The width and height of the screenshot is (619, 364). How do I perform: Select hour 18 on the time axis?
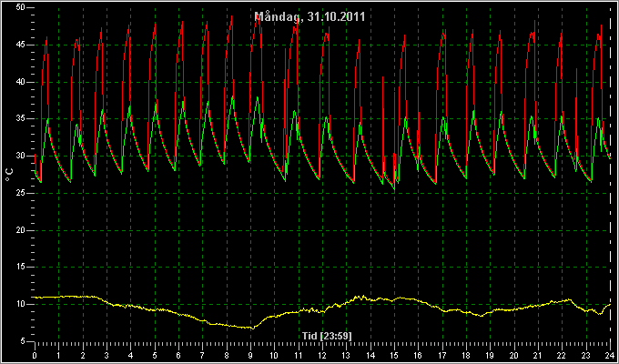click(466, 355)
